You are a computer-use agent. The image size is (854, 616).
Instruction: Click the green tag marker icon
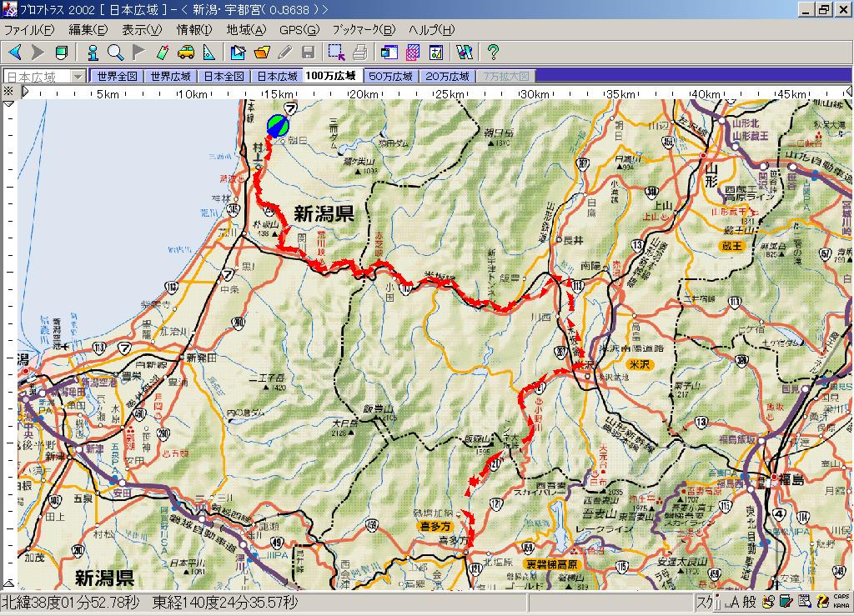click(162, 53)
